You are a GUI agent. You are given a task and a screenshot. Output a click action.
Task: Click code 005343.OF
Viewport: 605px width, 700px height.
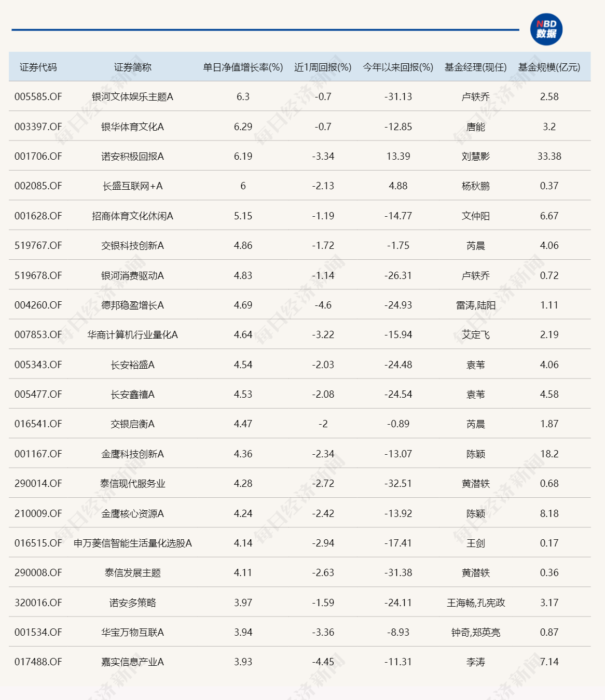point(38,365)
